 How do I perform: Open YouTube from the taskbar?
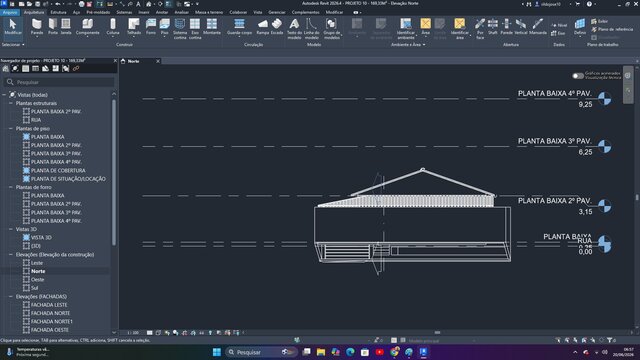coord(380,352)
